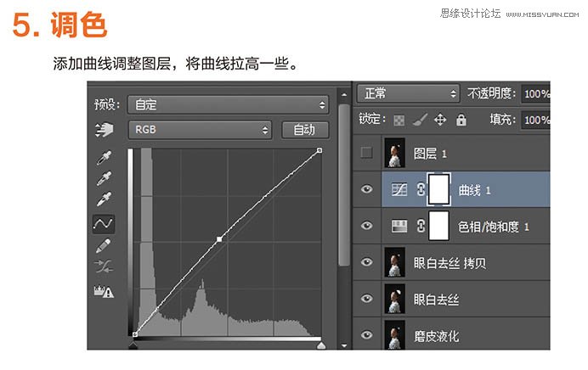Pick the gray point eyedropper
The image size is (588, 370).
tap(104, 178)
